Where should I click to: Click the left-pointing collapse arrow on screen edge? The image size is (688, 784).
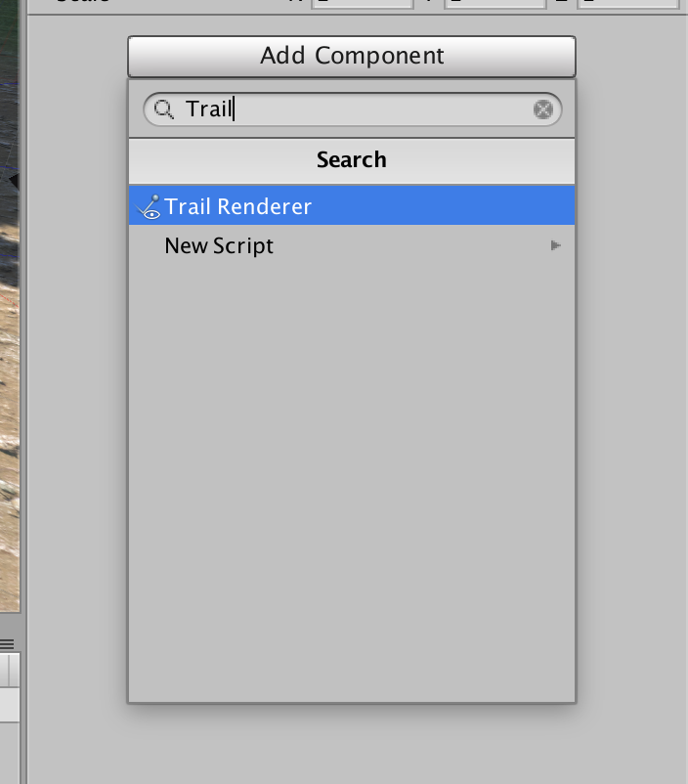pyautogui.click(x=11, y=180)
